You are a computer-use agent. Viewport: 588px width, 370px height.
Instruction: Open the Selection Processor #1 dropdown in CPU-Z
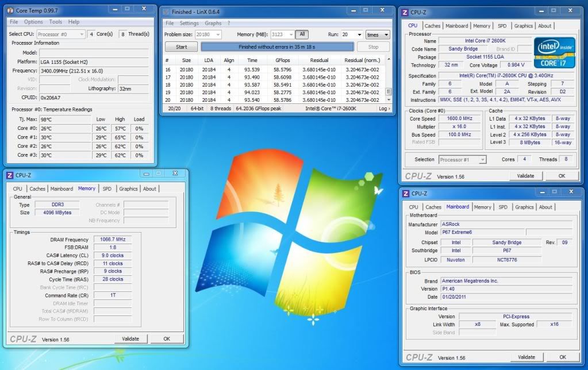(462, 160)
